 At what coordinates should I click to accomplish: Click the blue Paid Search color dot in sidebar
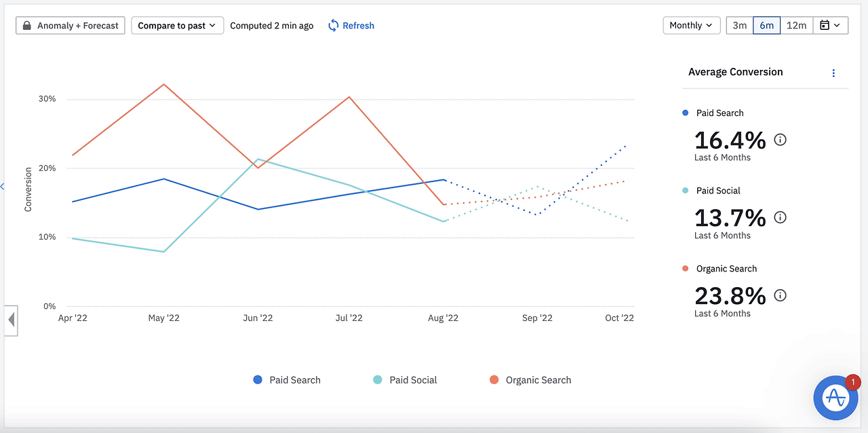click(685, 113)
